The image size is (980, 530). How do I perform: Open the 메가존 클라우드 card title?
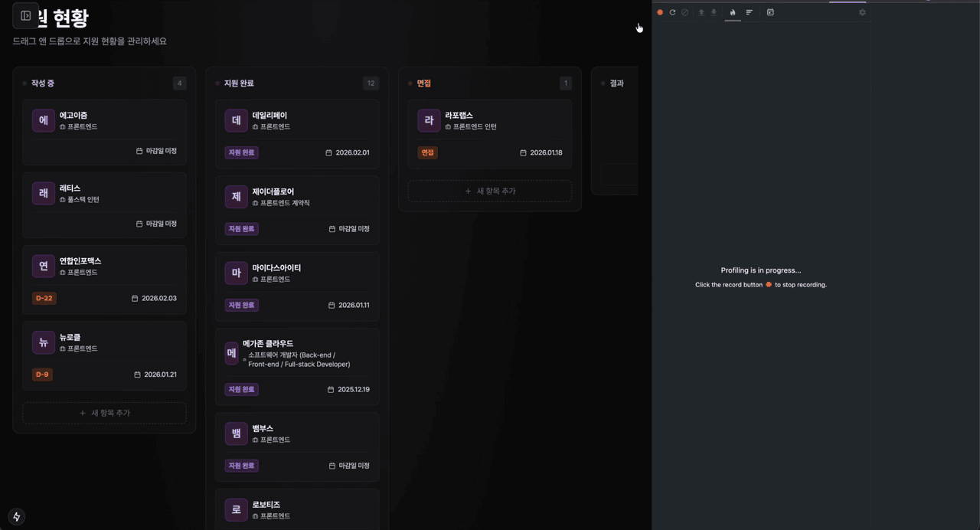click(268, 343)
